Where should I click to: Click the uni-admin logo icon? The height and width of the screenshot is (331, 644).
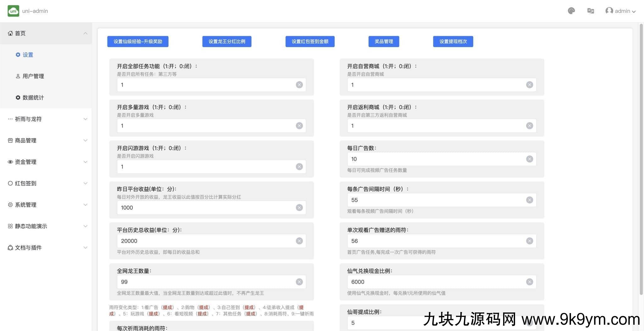(13, 11)
